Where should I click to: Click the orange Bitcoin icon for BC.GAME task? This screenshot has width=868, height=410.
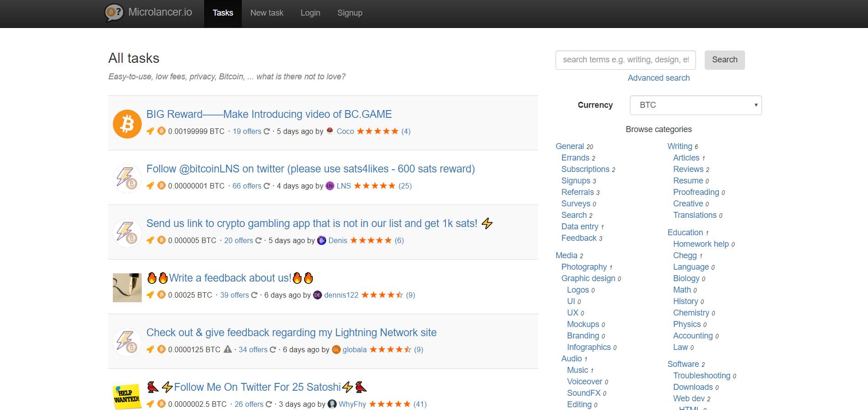[127, 124]
